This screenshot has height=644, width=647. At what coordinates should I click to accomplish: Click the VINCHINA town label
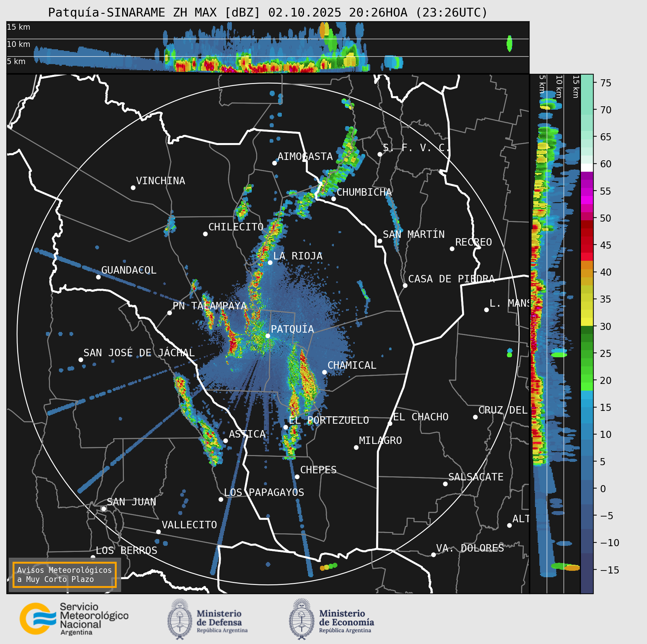161,181
